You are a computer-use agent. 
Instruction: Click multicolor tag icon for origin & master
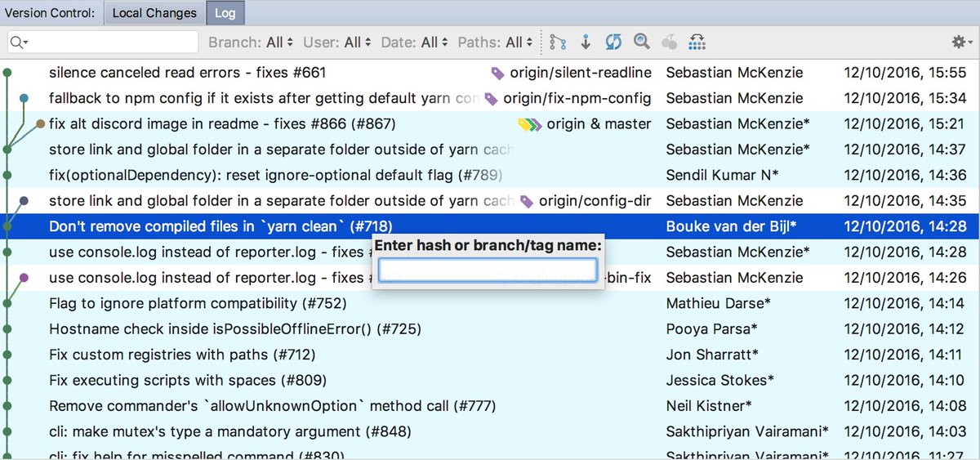(530, 125)
